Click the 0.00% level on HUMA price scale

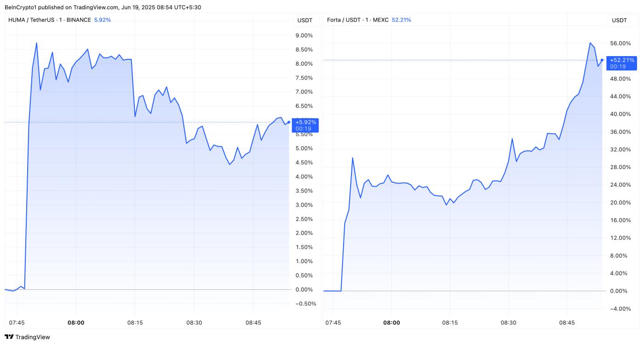[303, 289]
